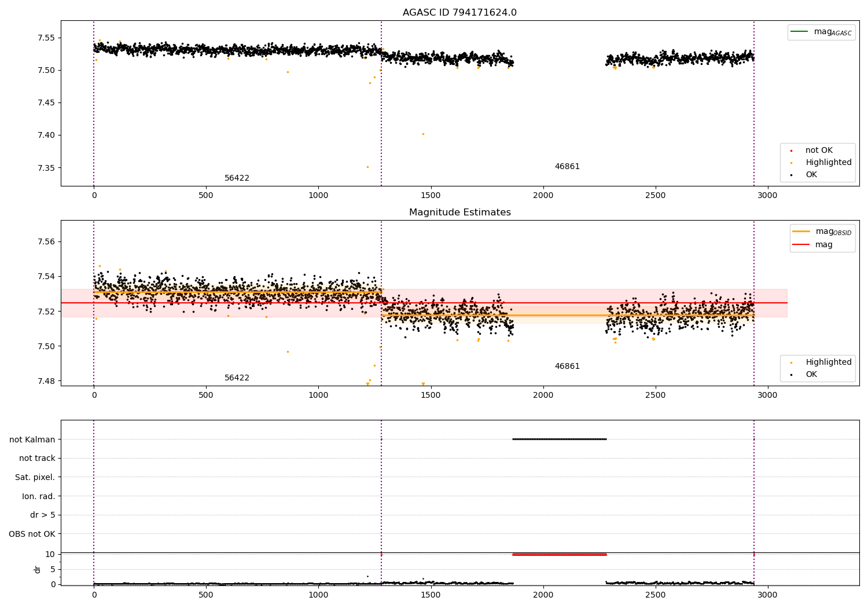Select the mag AGASC legend entry
Viewport: 868px width, 608px height.
(x=821, y=32)
